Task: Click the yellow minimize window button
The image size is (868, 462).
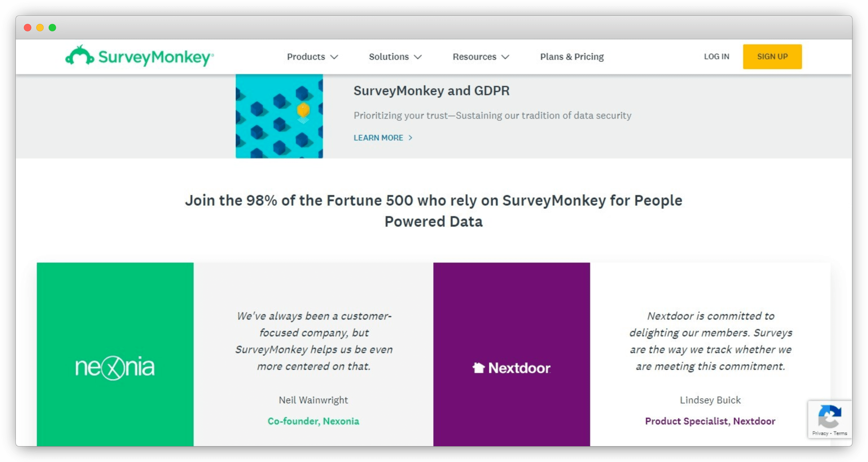Action: 40,28
